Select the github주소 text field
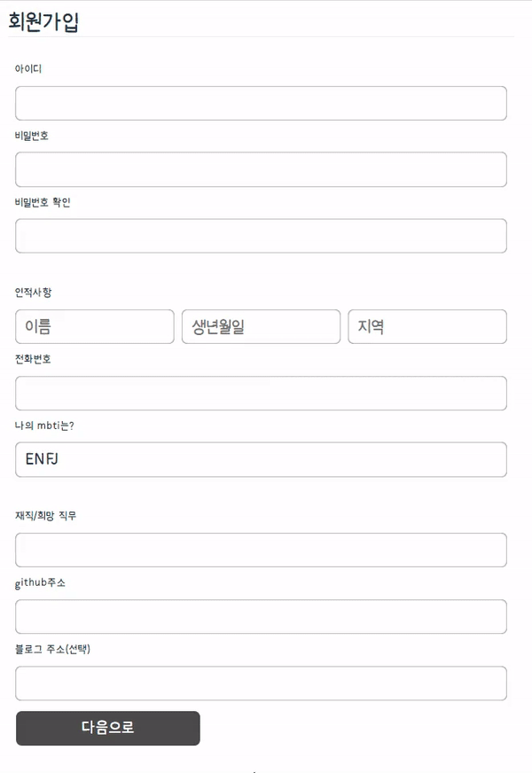The width and height of the screenshot is (532, 773). (x=261, y=617)
